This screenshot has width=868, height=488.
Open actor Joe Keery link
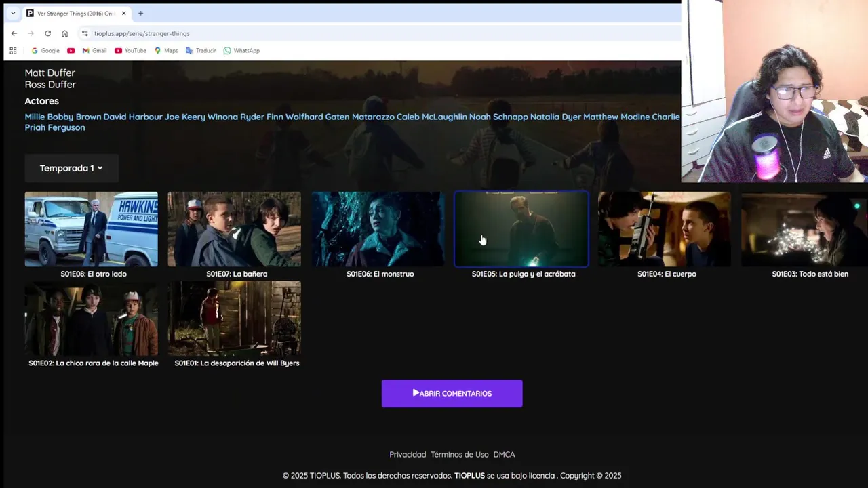point(184,117)
